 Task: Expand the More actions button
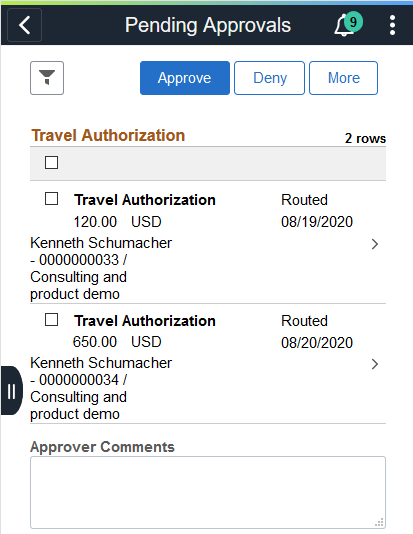pyautogui.click(x=343, y=78)
